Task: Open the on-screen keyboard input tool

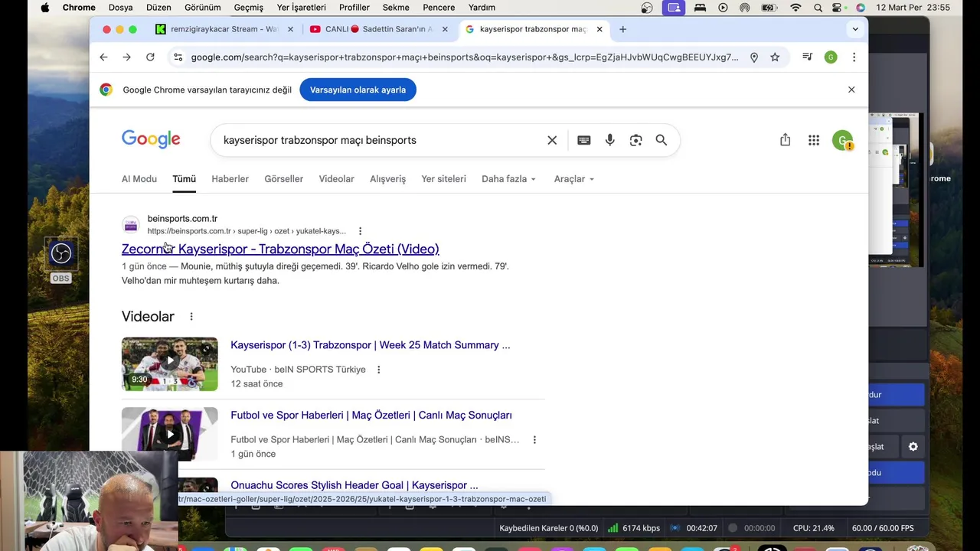Action: (x=584, y=140)
